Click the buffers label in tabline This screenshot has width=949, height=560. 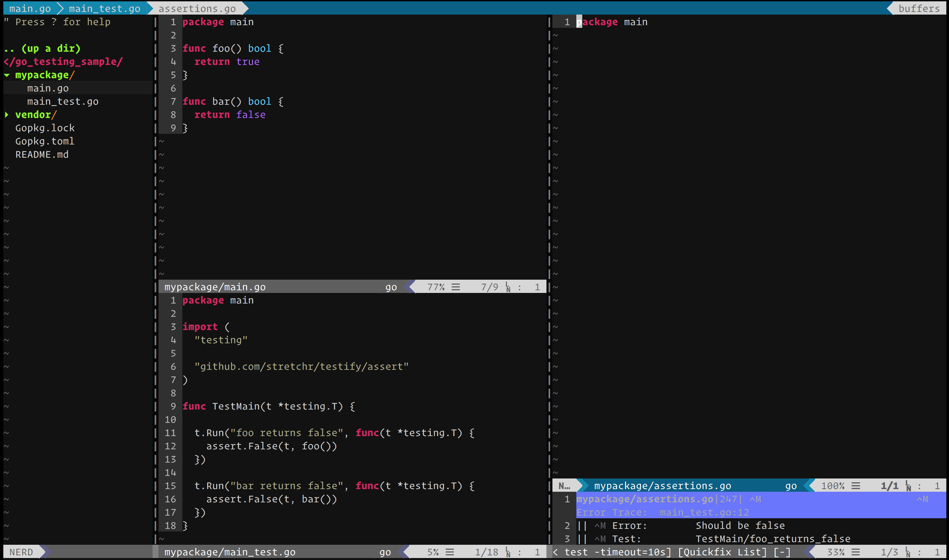pos(919,8)
